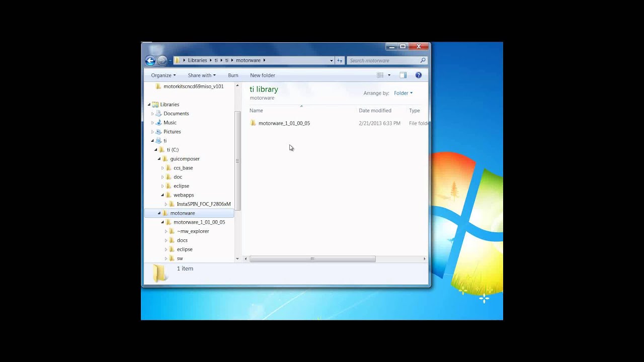
Task: Click the file list horizontal scroll-right arrow
Action: [425, 259]
